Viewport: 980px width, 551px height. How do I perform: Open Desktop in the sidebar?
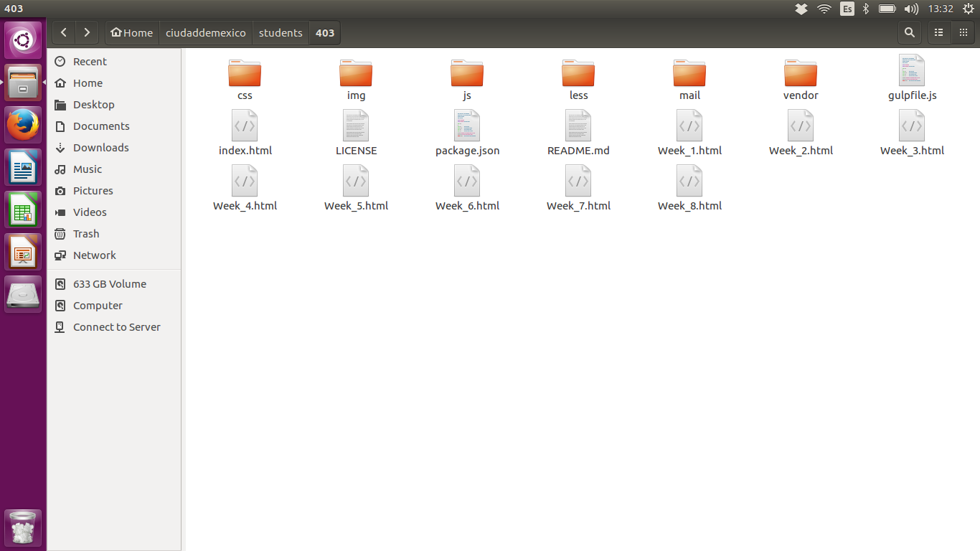coord(115,105)
